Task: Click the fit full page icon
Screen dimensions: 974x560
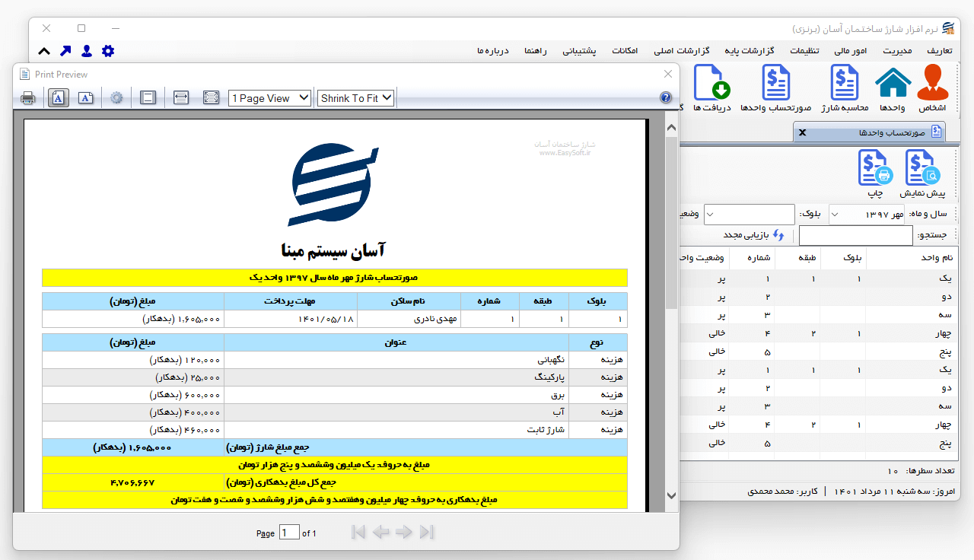Action: pos(211,97)
